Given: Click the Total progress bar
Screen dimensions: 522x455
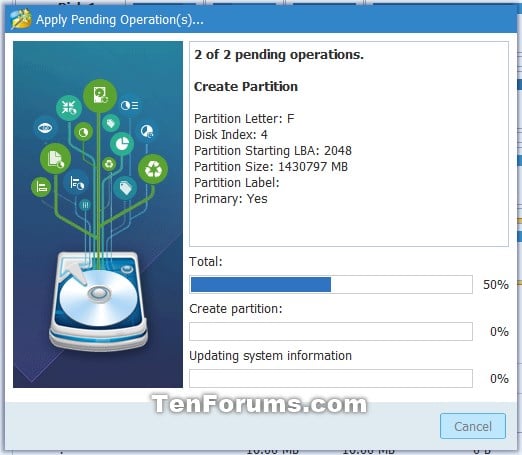Looking at the screenshot, I should [331, 285].
